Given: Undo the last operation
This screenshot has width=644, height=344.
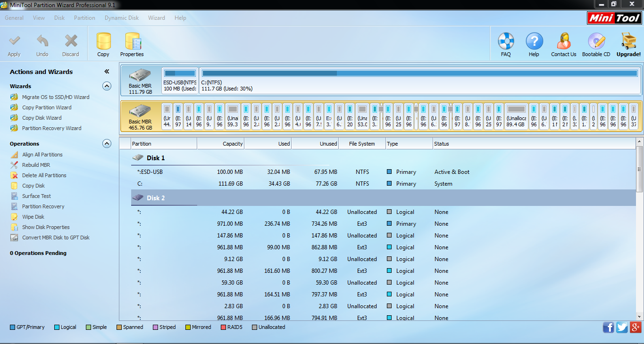Looking at the screenshot, I should (x=42, y=46).
